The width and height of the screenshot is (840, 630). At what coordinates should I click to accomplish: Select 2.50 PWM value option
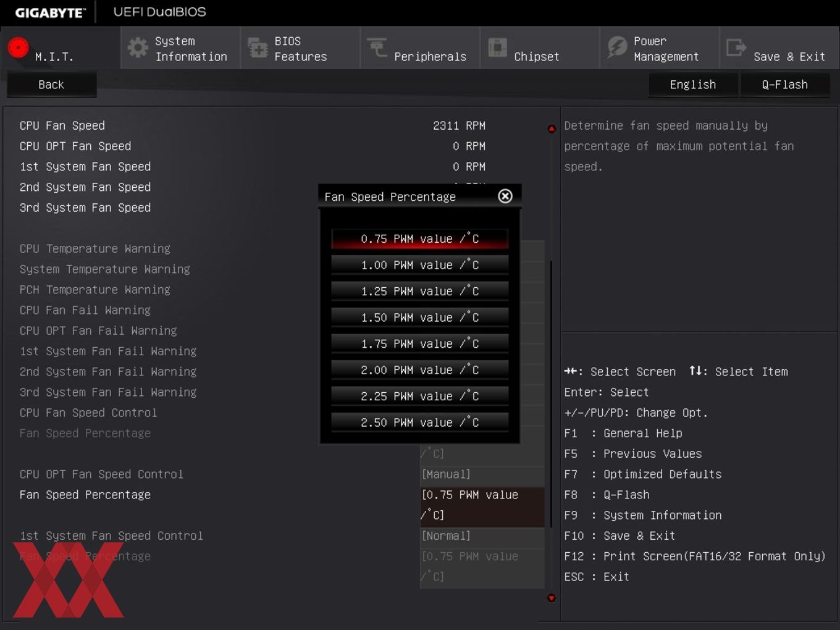tap(420, 422)
